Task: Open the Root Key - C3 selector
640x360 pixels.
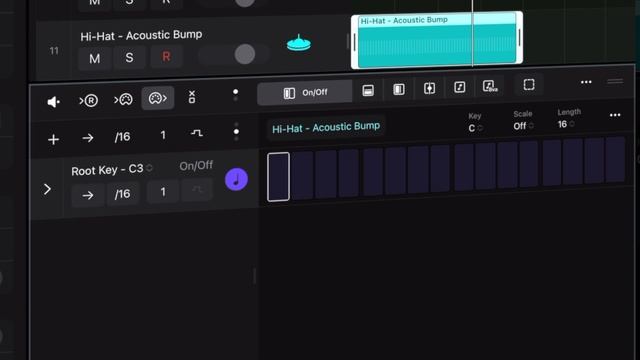Action: pyautogui.click(x=112, y=169)
